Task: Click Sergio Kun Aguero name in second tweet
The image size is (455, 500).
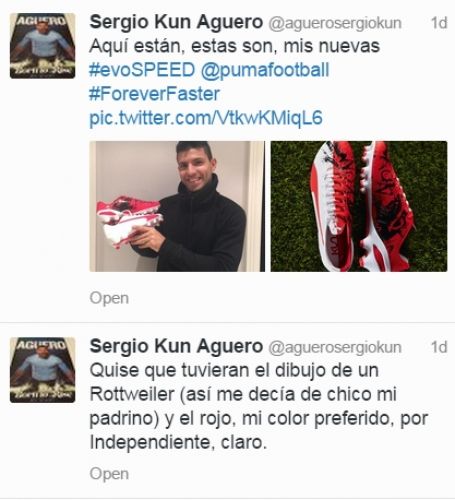Action: pyautogui.click(x=176, y=346)
